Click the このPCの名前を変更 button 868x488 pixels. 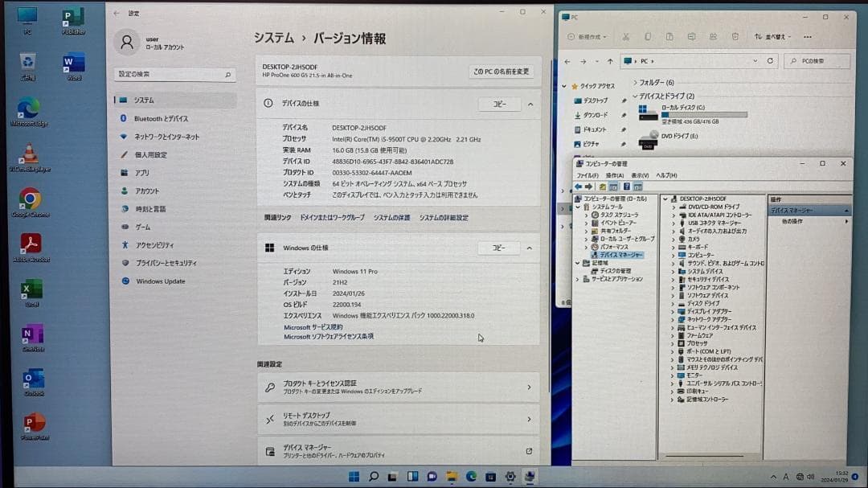pyautogui.click(x=501, y=72)
